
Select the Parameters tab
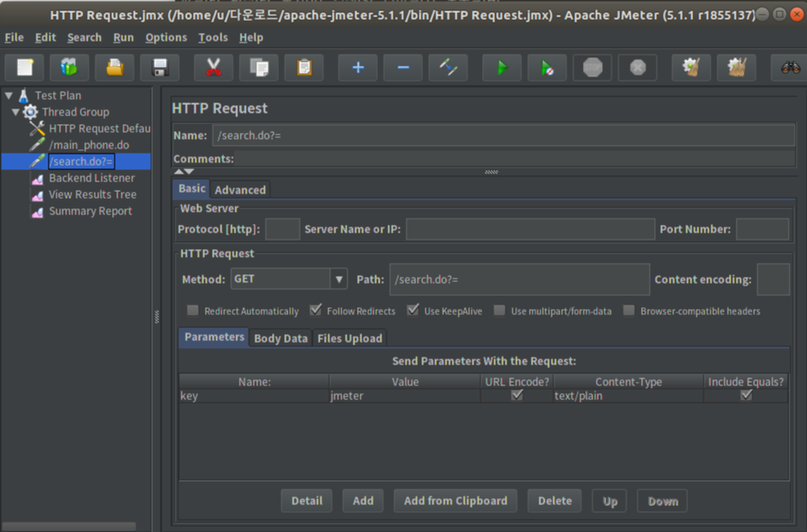tap(214, 338)
